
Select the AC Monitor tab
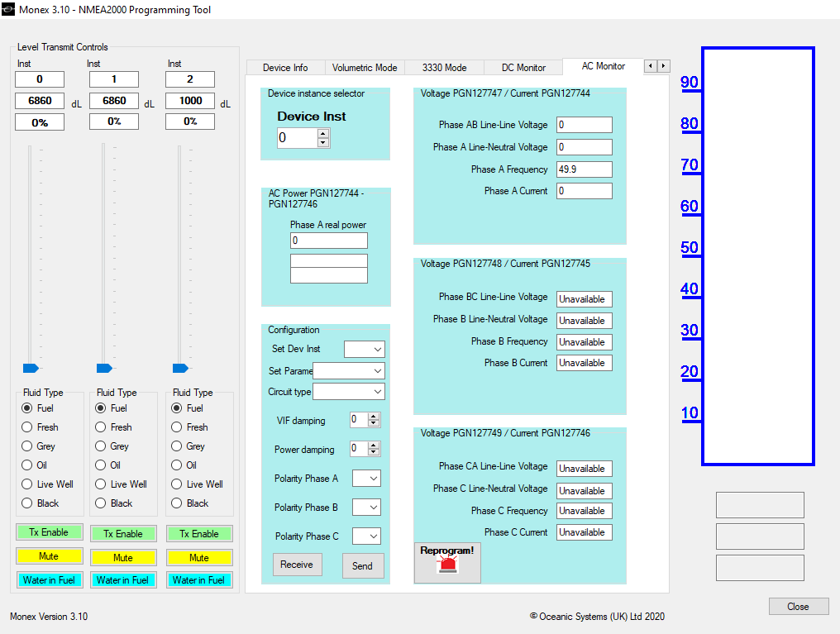[x=604, y=66]
